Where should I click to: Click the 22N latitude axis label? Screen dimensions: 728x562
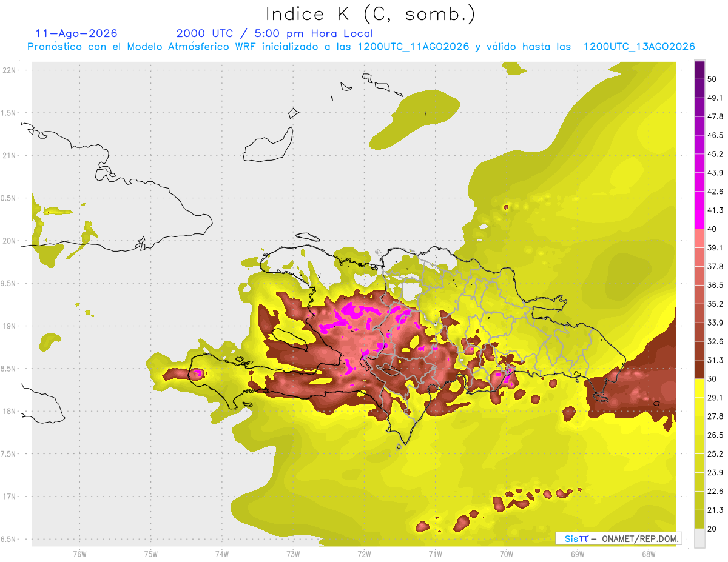10,70
